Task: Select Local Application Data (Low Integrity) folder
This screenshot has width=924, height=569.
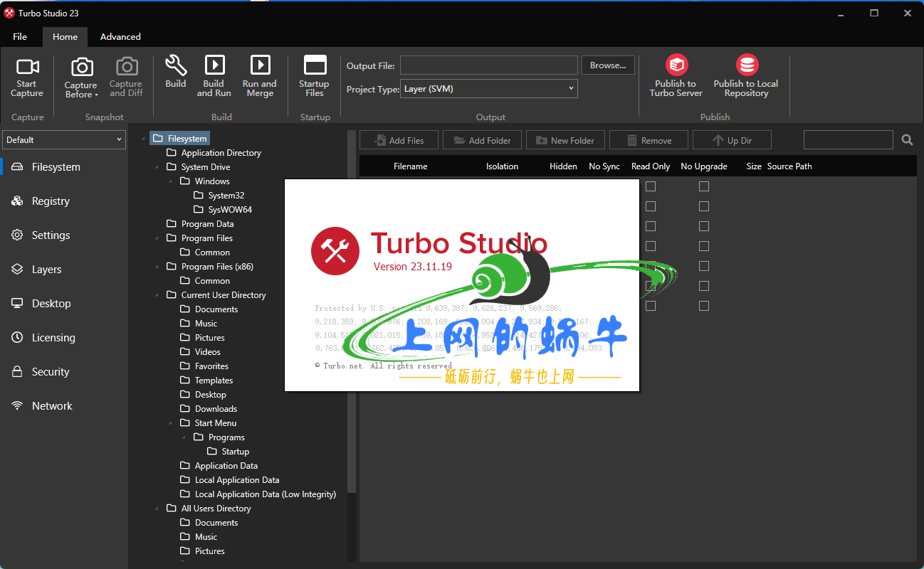Action: click(x=266, y=494)
